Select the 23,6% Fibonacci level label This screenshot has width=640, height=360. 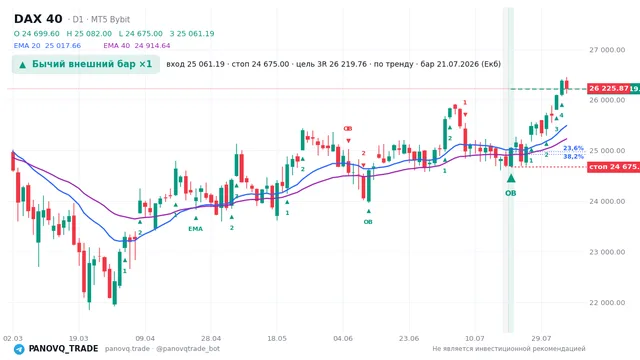click(x=573, y=148)
